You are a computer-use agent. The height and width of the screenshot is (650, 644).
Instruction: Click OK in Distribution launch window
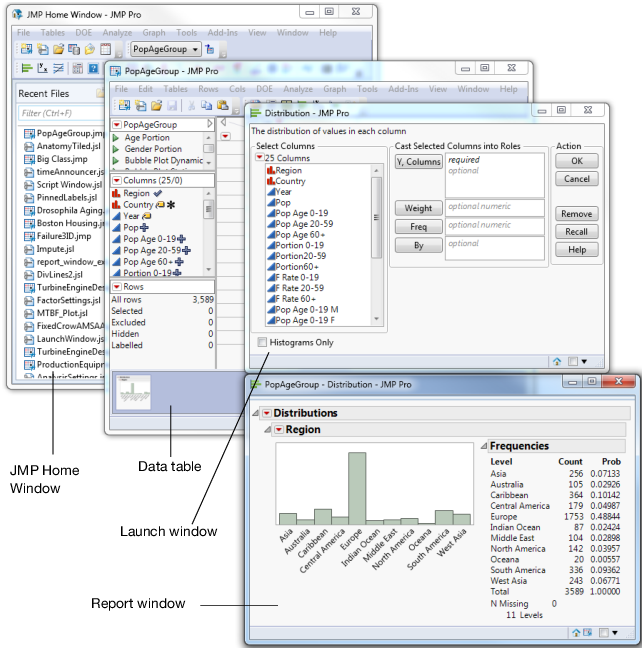(x=577, y=161)
